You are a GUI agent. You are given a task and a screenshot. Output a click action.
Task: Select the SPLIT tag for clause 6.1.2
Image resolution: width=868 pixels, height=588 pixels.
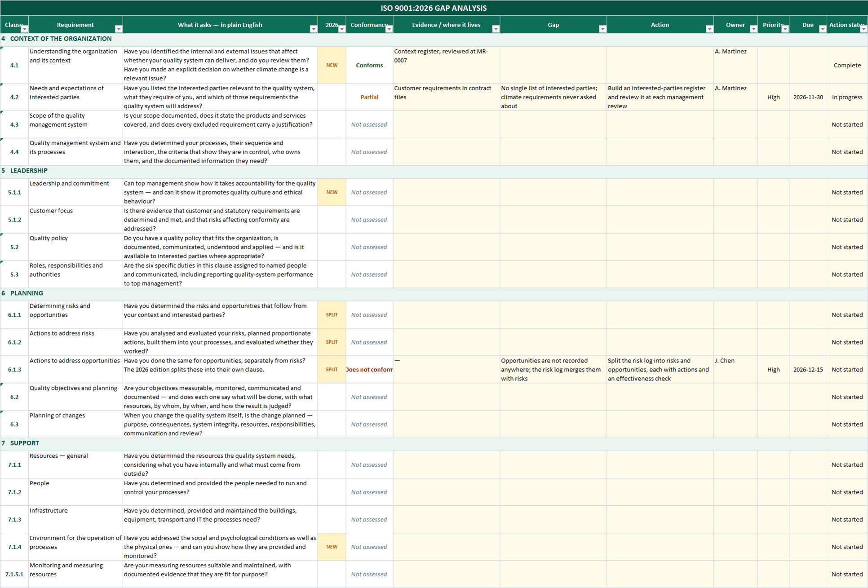[x=332, y=342]
